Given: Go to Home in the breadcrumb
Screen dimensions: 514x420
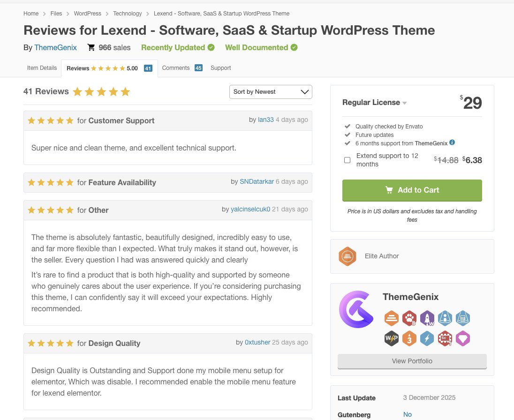Looking at the screenshot, I should pyautogui.click(x=31, y=14).
